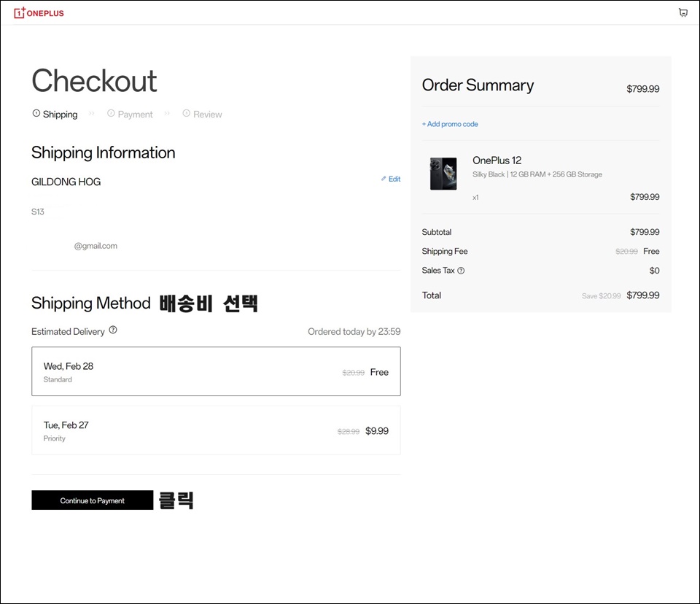Select the Review step icon
This screenshot has height=604, width=700.
[187, 114]
